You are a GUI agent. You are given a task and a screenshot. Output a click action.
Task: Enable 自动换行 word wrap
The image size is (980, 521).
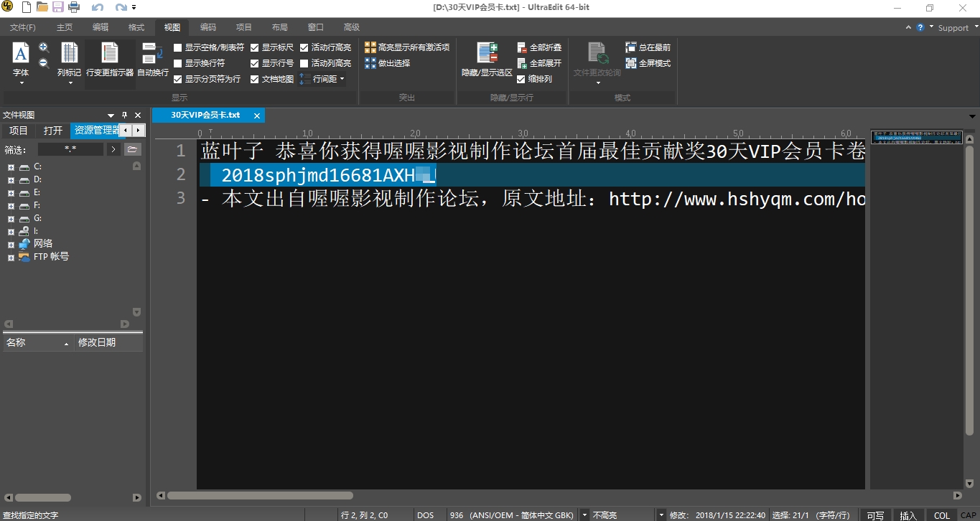[152, 60]
